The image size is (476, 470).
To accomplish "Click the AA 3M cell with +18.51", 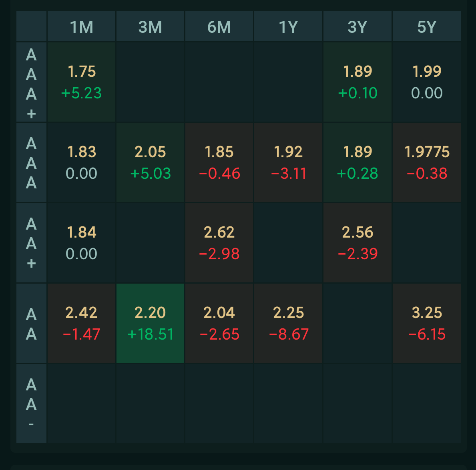I will coord(150,323).
